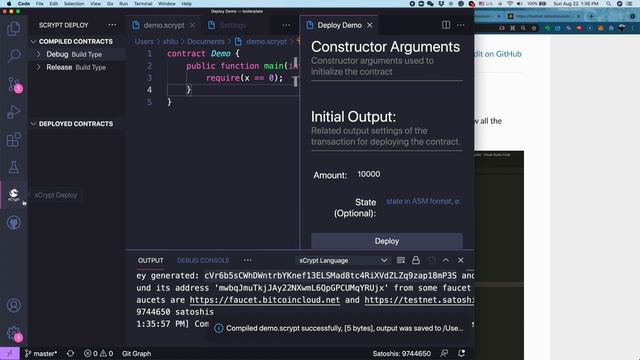Open remote window indicator in status bar
Image resolution: width=640 pixels, height=360 pixels.
pos(10,353)
